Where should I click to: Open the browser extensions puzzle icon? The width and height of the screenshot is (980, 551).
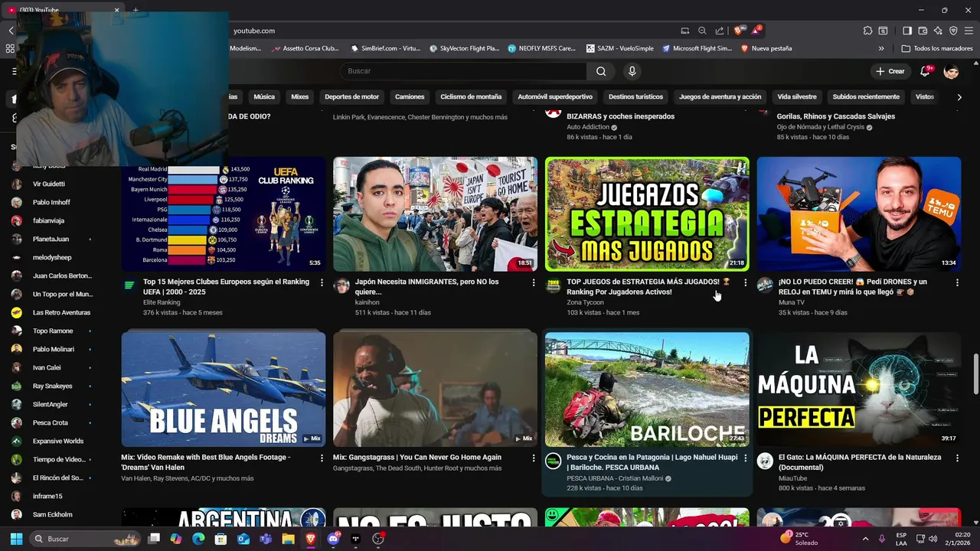pyautogui.click(x=867, y=31)
